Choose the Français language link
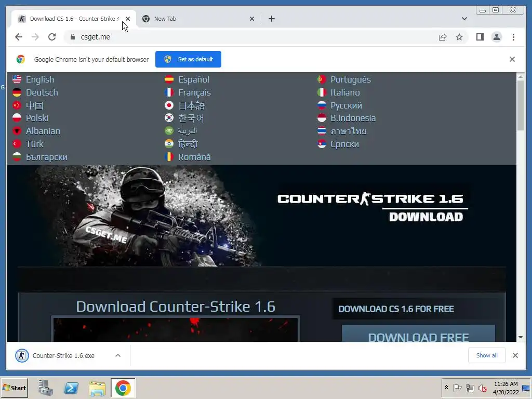Screen dimensions: 532x399 194,92
